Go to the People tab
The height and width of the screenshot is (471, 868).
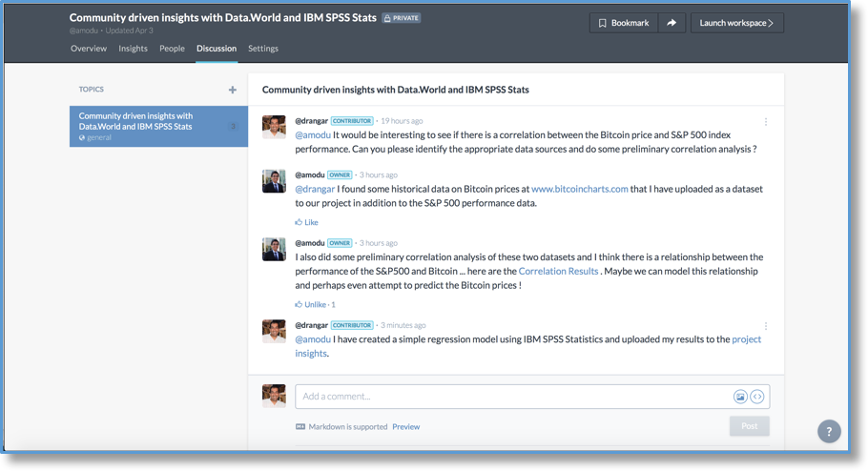(x=172, y=49)
